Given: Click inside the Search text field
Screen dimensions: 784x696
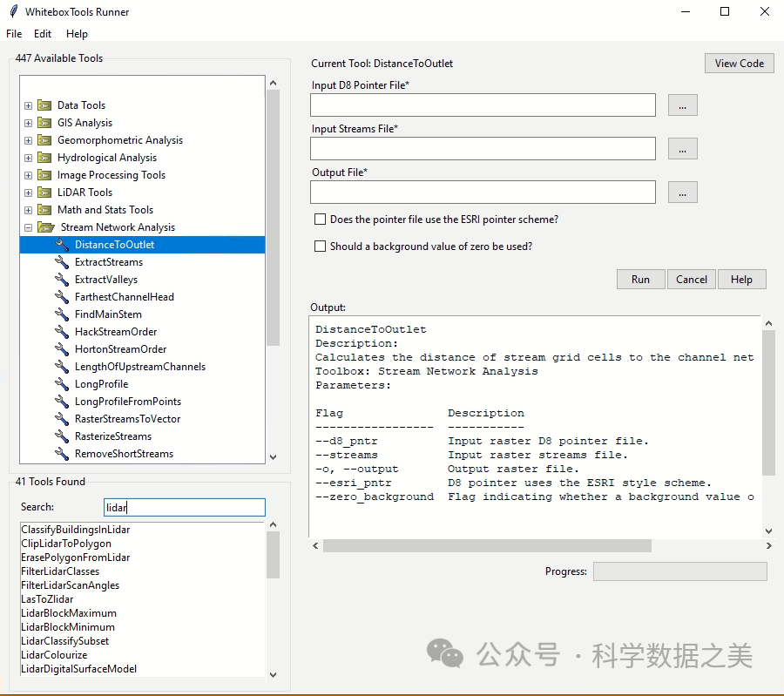Looking at the screenshot, I should click(x=184, y=507).
